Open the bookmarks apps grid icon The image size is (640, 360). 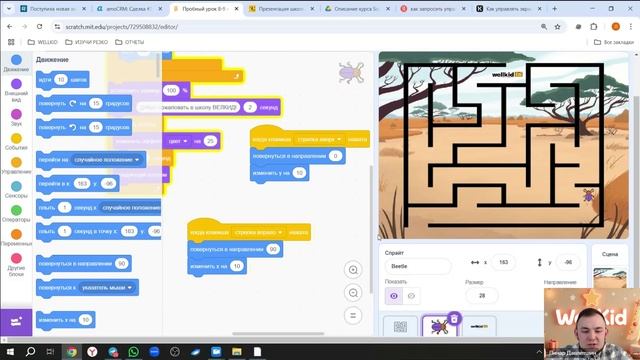(x=11, y=42)
